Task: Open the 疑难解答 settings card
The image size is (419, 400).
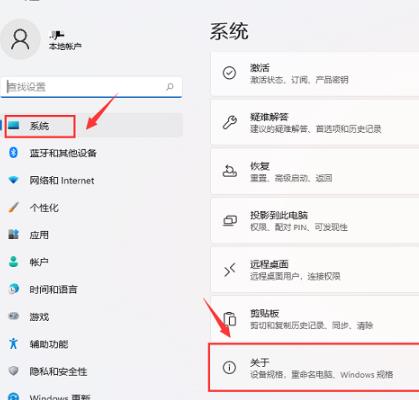Action: tap(315, 123)
